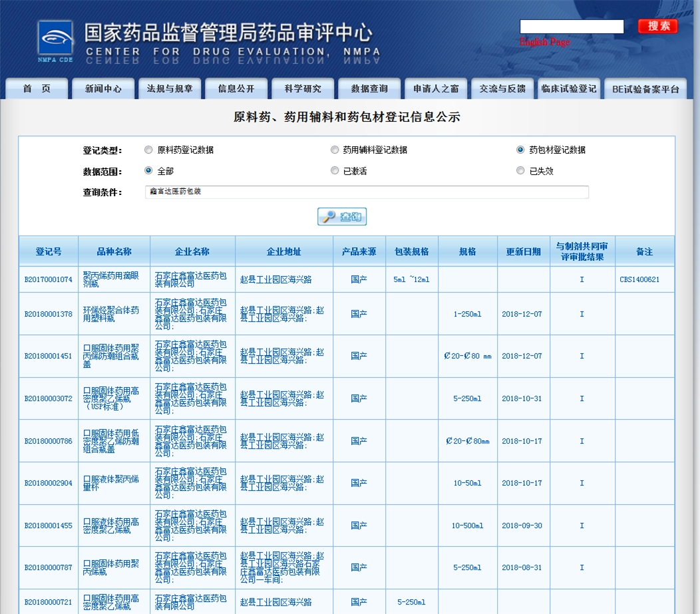The width and height of the screenshot is (700, 614).
Task: Open 临床试验登记 tab
Action: pyautogui.click(x=569, y=88)
